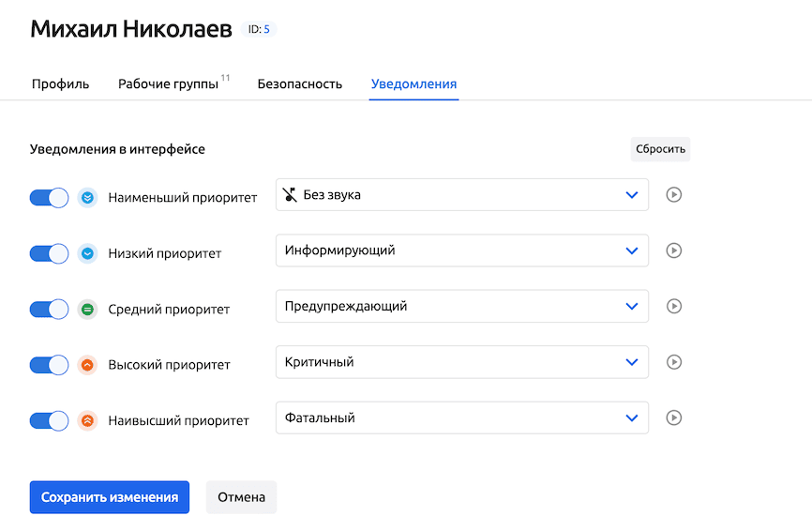
Task: Open the Без звука sound dropdown
Action: pos(461,195)
